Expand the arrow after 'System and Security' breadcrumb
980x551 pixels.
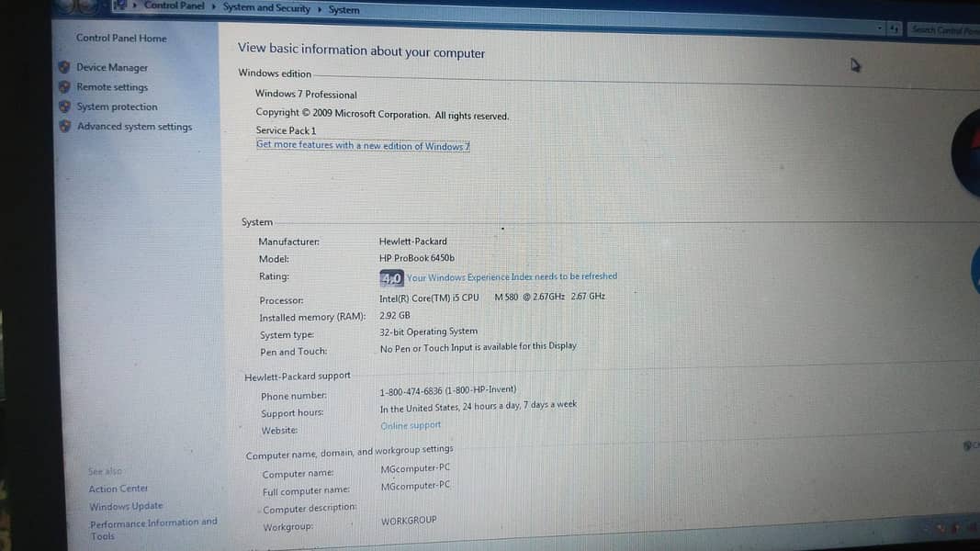tap(319, 9)
